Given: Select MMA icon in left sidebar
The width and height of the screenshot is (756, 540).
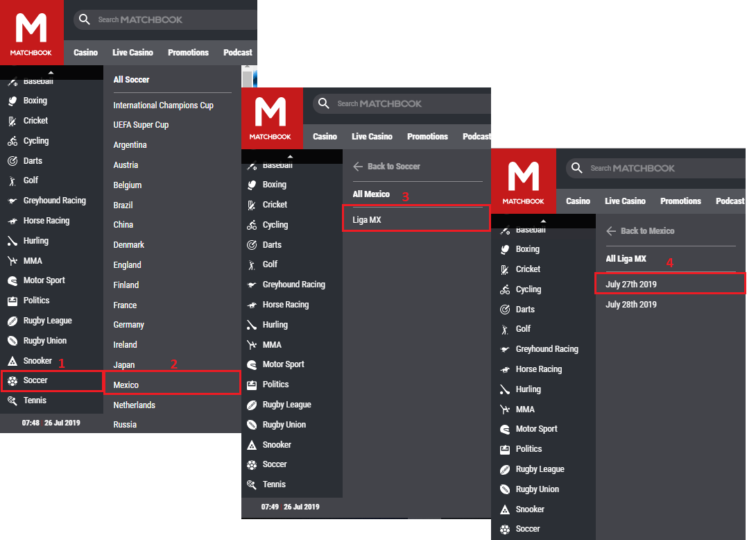Looking at the screenshot, I should pyautogui.click(x=12, y=261).
